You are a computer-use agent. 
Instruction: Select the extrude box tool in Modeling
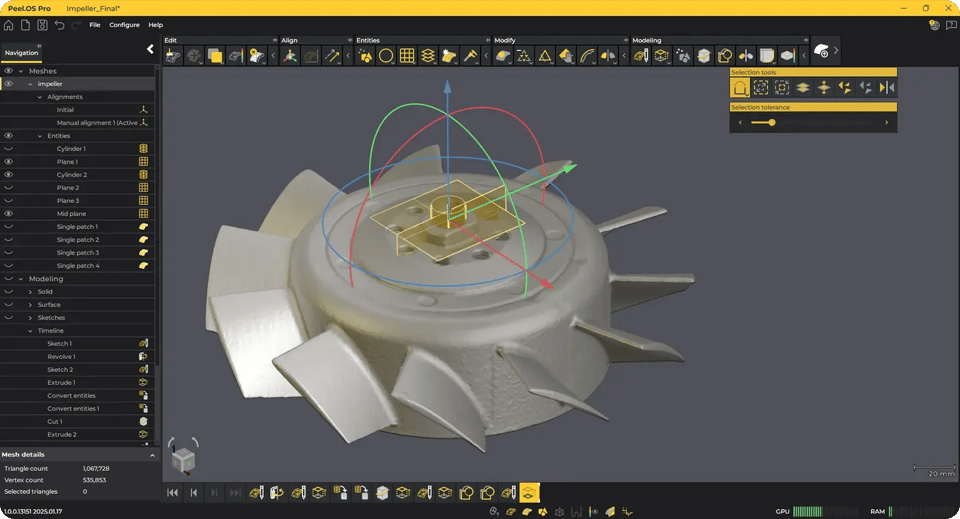(x=661, y=56)
